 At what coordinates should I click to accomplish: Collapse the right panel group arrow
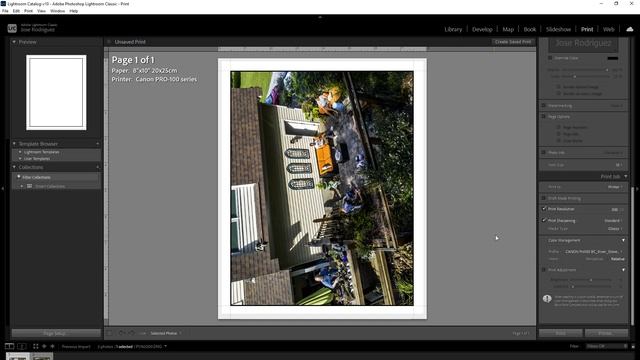pyautogui.click(x=637, y=188)
